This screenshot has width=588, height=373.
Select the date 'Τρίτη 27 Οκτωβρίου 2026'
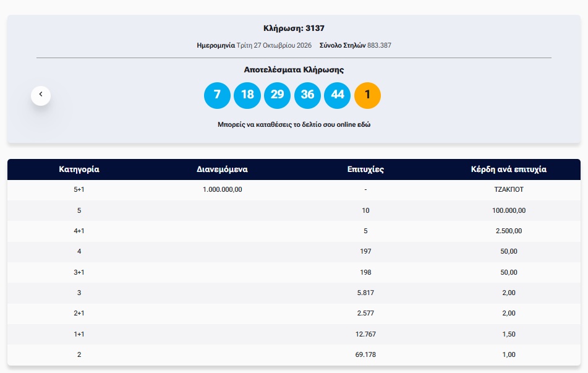tap(274, 45)
